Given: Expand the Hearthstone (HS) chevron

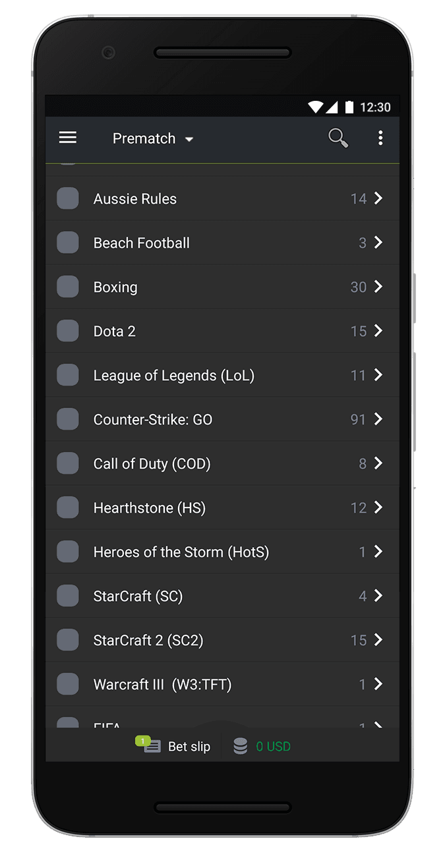Looking at the screenshot, I should (378, 507).
